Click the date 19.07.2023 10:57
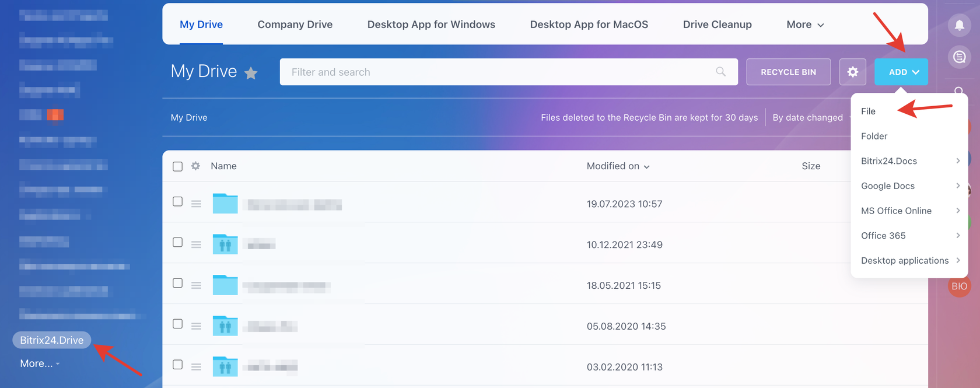980x388 pixels. [625, 204]
